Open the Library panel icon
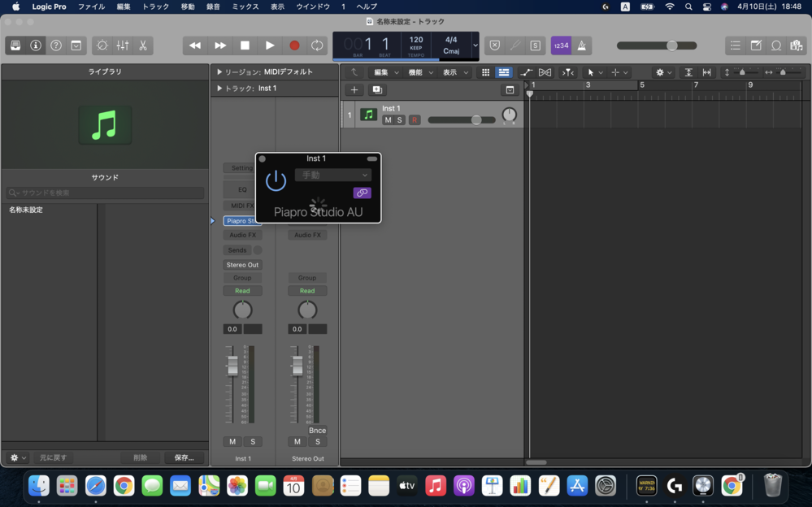Screen dimensions: 812x507 pyautogui.click(x=15, y=45)
